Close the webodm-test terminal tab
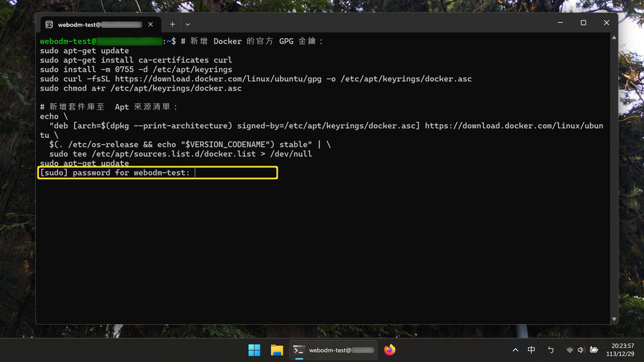Image resolution: width=644 pixels, height=362 pixels. tap(151, 25)
